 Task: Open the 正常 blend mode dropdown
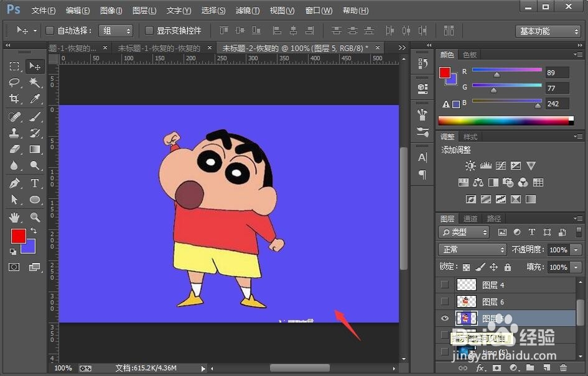click(x=472, y=249)
